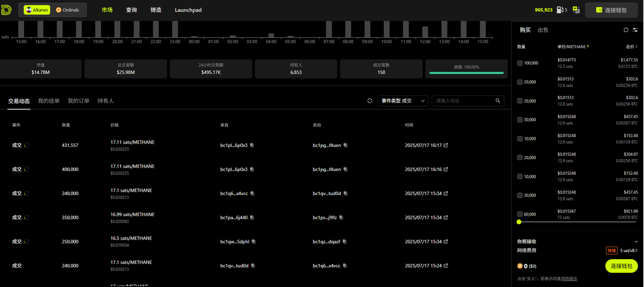Click the 市值 $14.78M stat card
Screen dimensions: 644x287
tap(41, 69)
